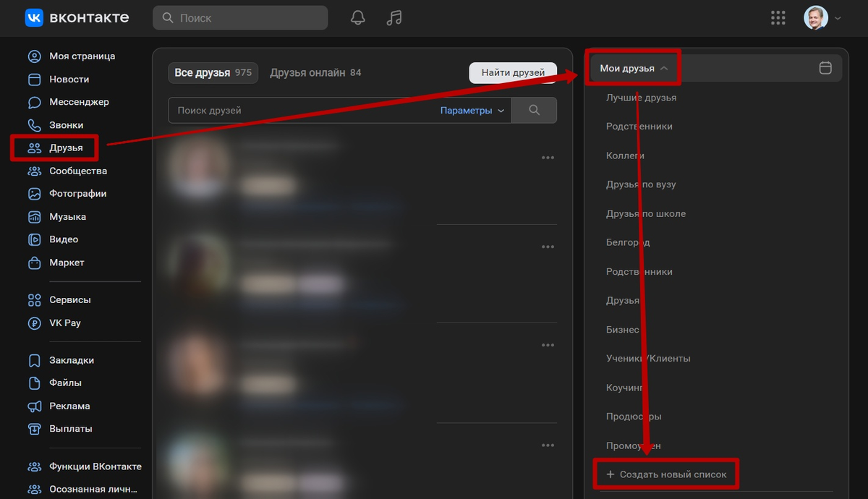Open notifications bell icon
The width and height of the screenshot is (868, 499).
coord(358,17)
